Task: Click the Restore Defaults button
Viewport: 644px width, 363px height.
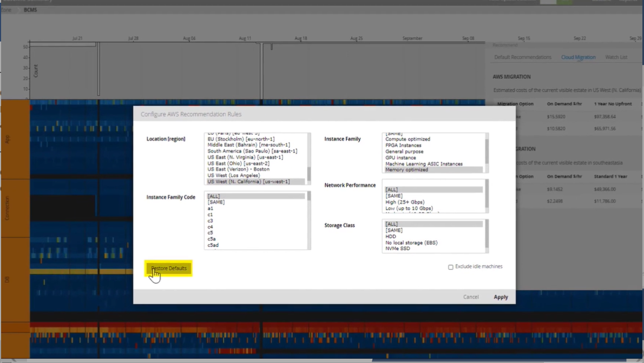Action: pyautogui.click(x=168, y=268)
